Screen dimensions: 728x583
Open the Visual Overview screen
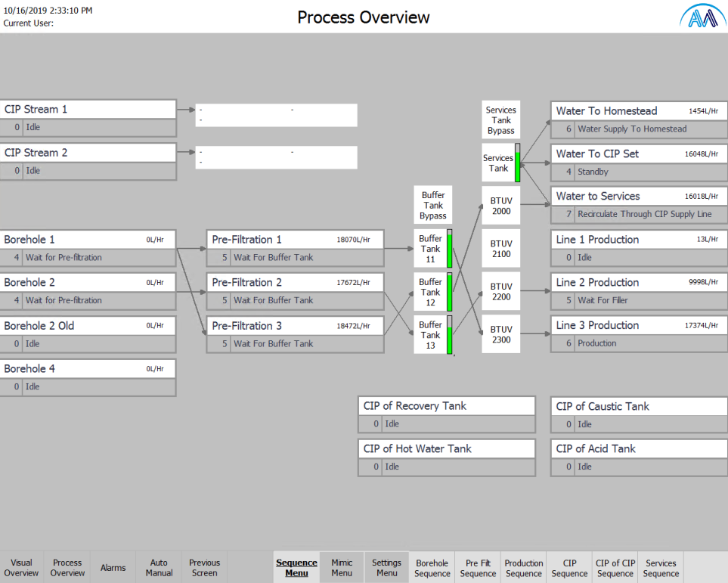coord(21,568)
